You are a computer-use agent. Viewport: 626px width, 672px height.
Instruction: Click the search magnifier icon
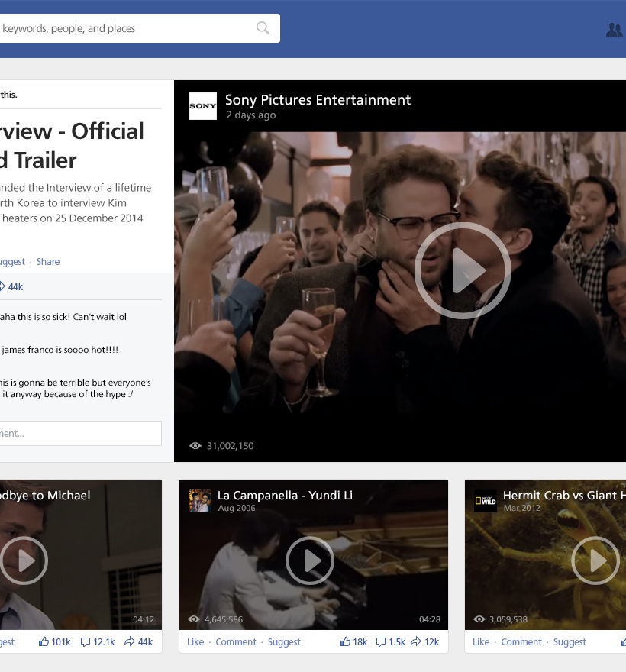[x=263, y=28]
